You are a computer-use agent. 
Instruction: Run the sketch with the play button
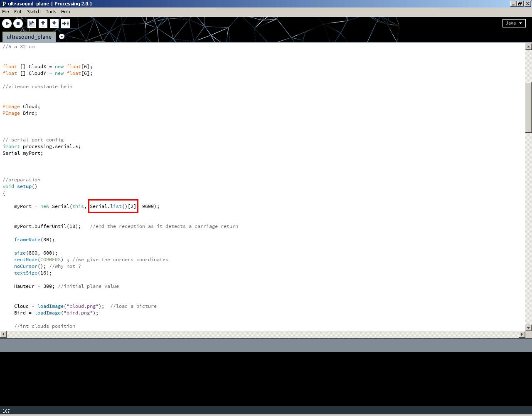pyautogui.click(x=7, y=23)
